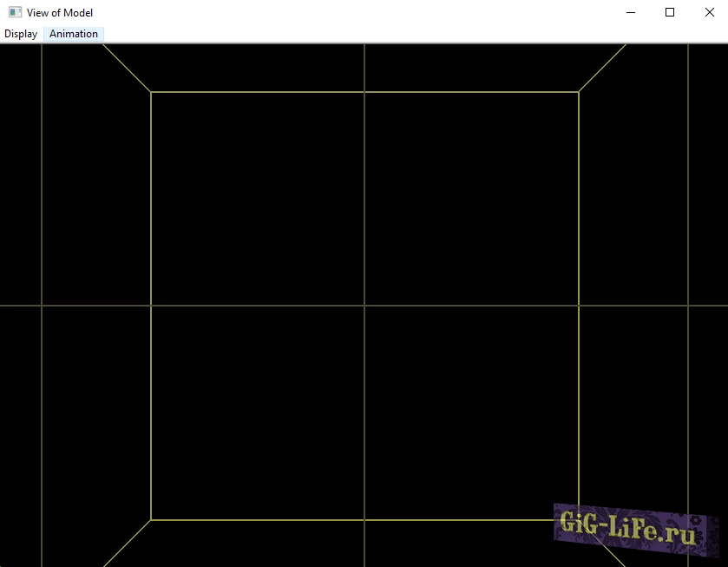The image size is (728, 567).
Task: Click the View of Model application icon
Action: point(12,12)
